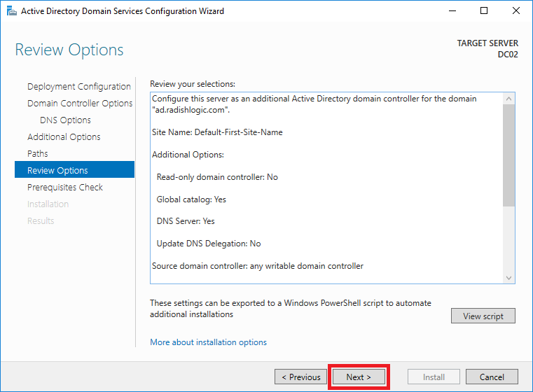Switch to the Paths step
The image size is (533, 392).
tap(37, 153)
